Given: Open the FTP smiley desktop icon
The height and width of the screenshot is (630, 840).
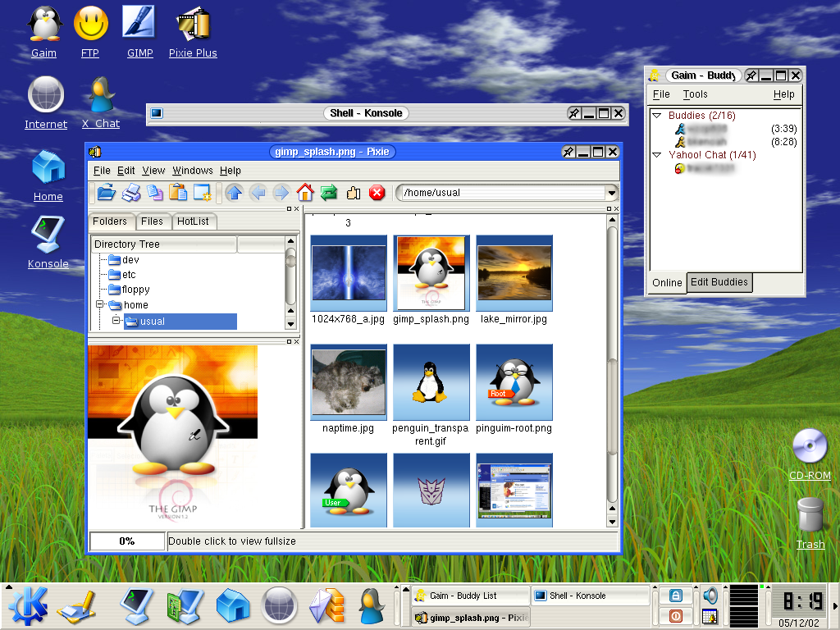Looking at the screenshot, I should tap(90, 31).
